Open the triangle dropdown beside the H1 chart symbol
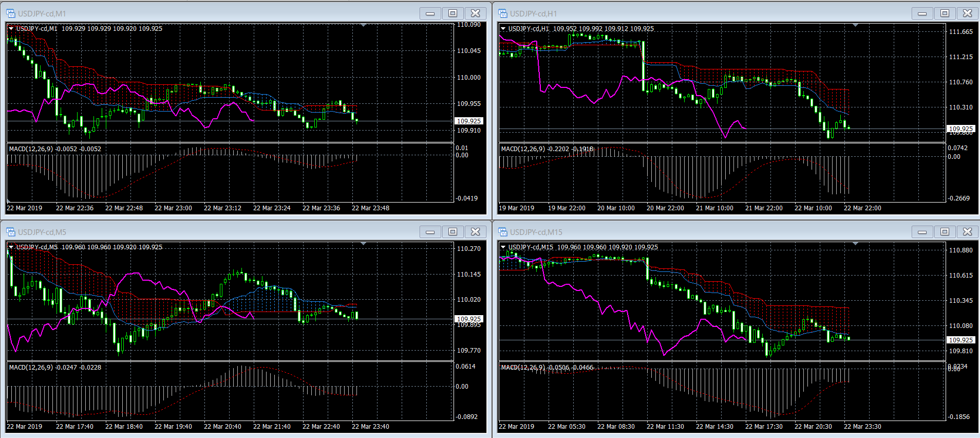This screenshot has width=980, height=438. (x=503, y=28)
